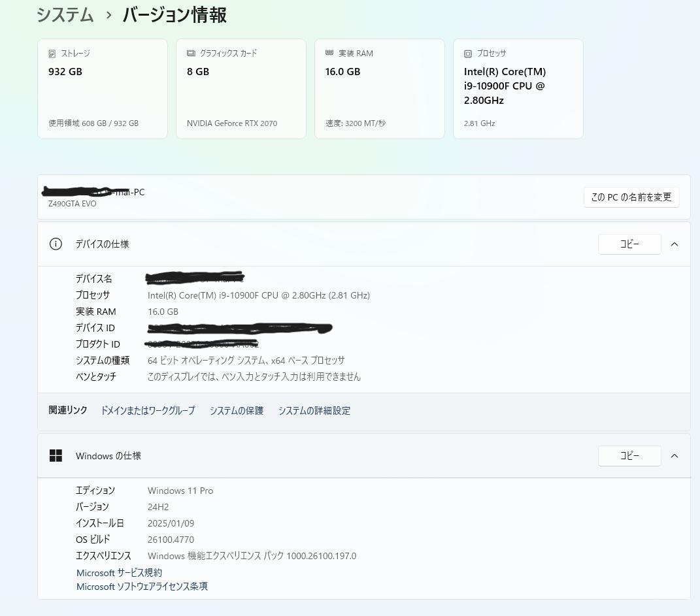Click the このPCの名前を変更 button
The height and width of the screenshot is (616, 700).
point(630,197)
